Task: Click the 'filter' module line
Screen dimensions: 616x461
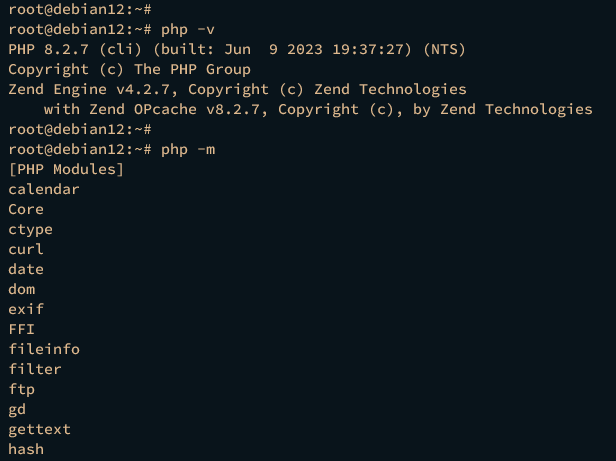Action: pyautogui.click(x=35, y=369)
